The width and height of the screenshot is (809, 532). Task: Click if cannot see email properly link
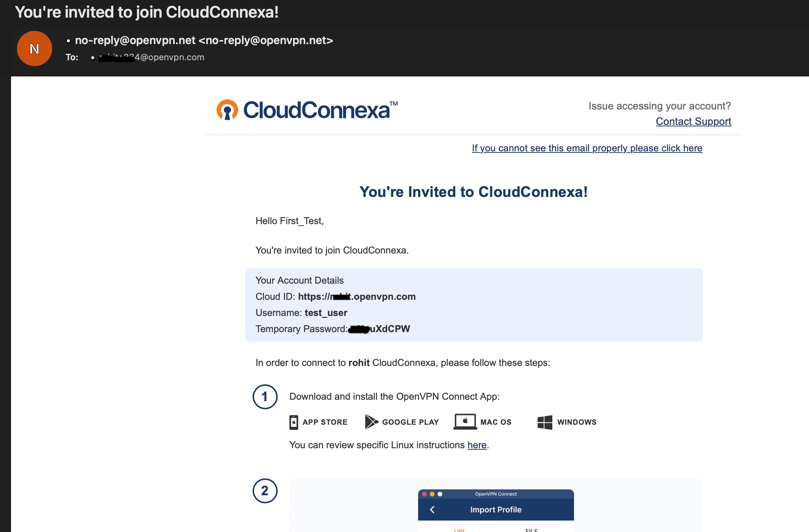pyautogui.click(x=588, y=148)
